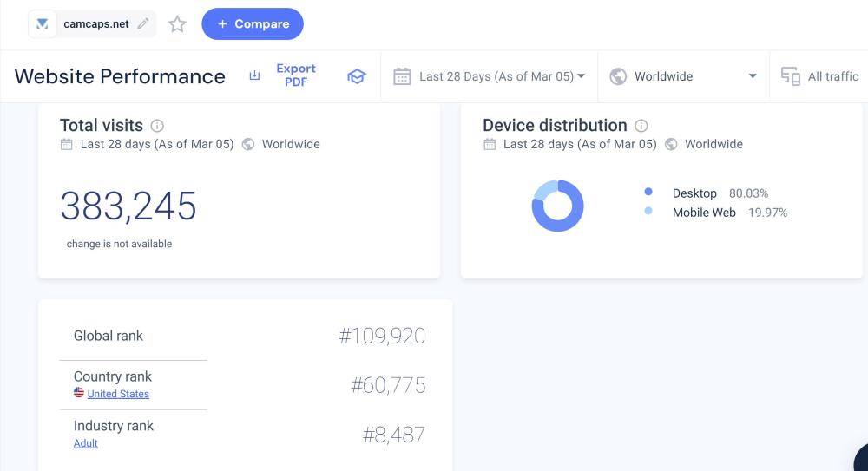868x471 pixels.
Task: Click the globe icon in the Worldwide filter
Action: pyautogui.click(x=618, y=76)
